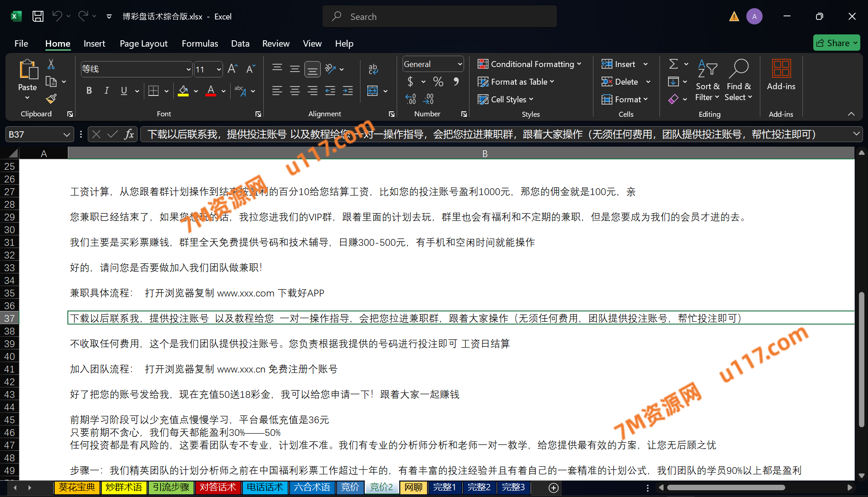Open the font name dropdown
The image size is (868, 497).
coord(189,69)
